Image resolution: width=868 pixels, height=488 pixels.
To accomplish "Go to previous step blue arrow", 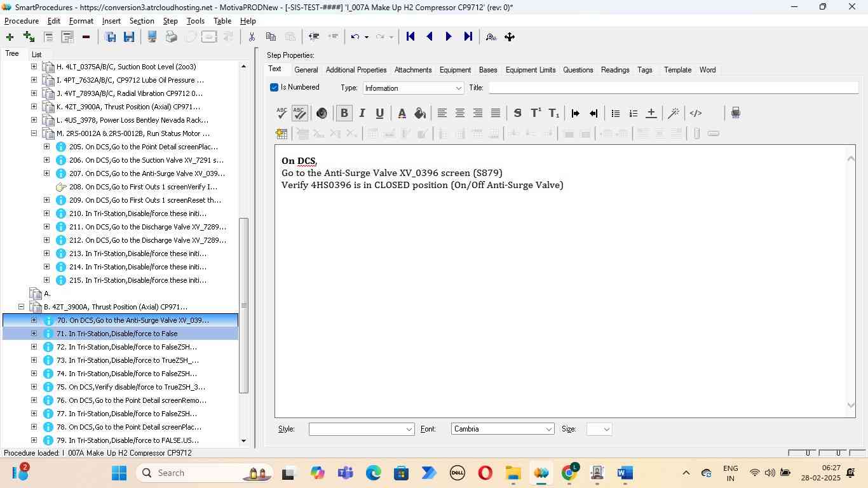I will pos(430,37).
